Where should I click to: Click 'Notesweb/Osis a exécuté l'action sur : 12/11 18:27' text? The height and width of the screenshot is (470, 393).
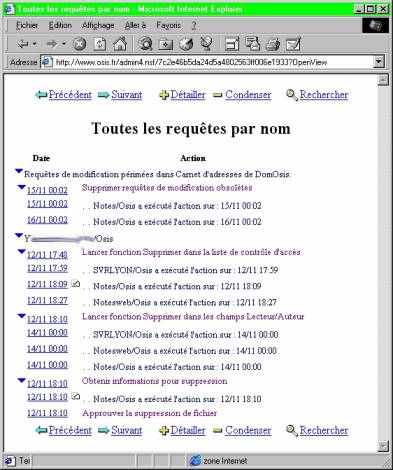click(185, 303)
